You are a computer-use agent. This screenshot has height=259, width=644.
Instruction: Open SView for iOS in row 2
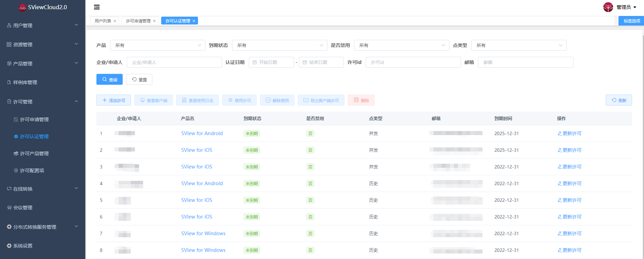click(197, 150)
